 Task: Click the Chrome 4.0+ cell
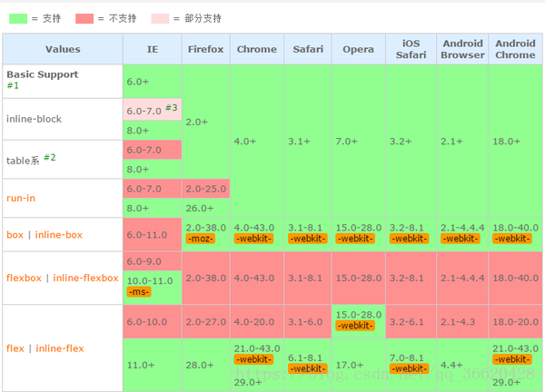pos(257,142)
